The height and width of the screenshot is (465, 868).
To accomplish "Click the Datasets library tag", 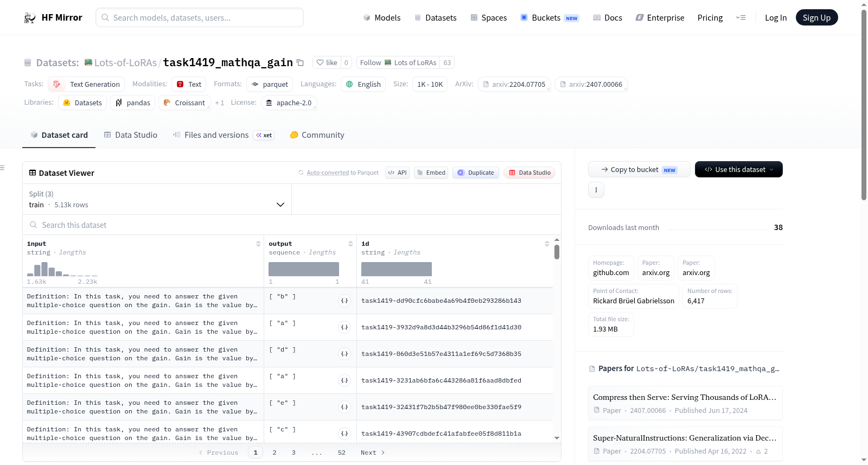I will pyautogui.click(x=82, y=103).
